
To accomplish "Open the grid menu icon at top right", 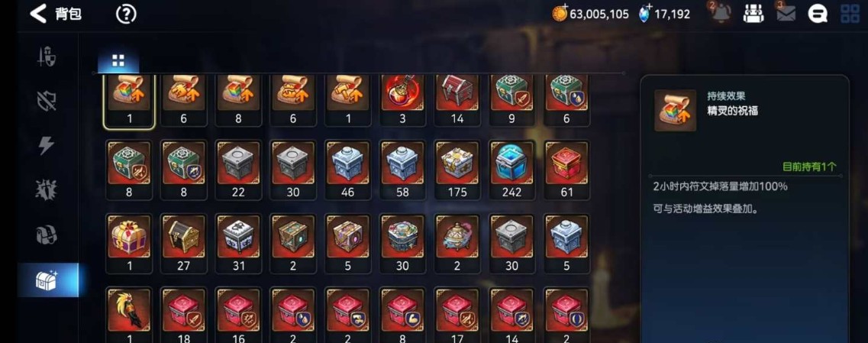I will tap(850, 14).
